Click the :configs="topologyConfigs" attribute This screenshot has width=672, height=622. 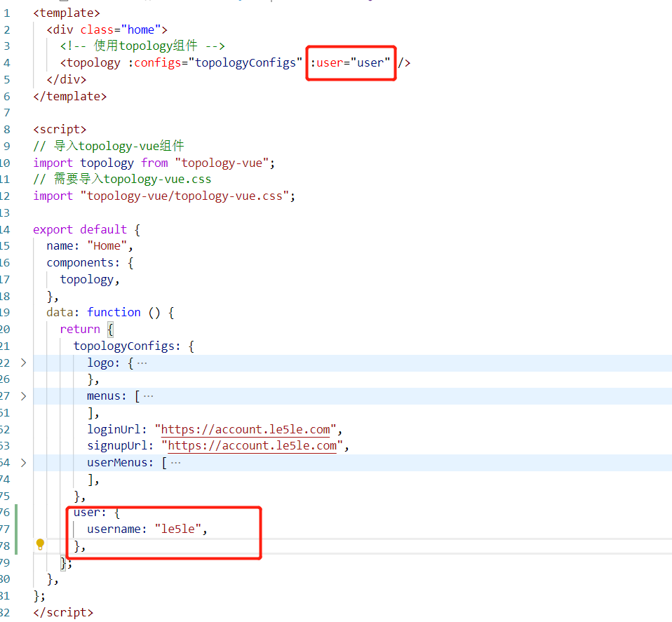click(x=215, y=62)
